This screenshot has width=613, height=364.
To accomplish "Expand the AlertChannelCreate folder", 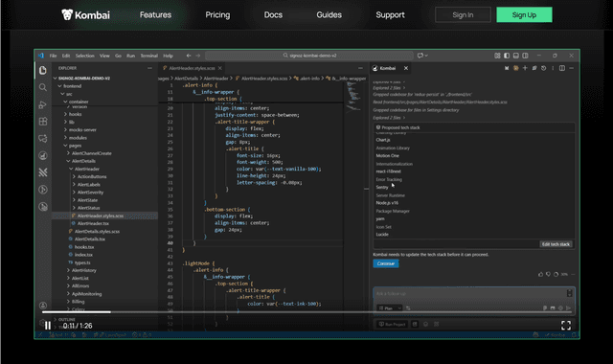I will (89, 153).
